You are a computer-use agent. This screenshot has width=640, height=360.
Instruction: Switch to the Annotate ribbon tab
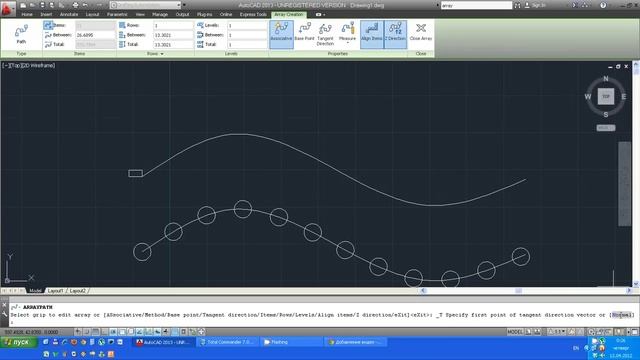pos(69,14)
